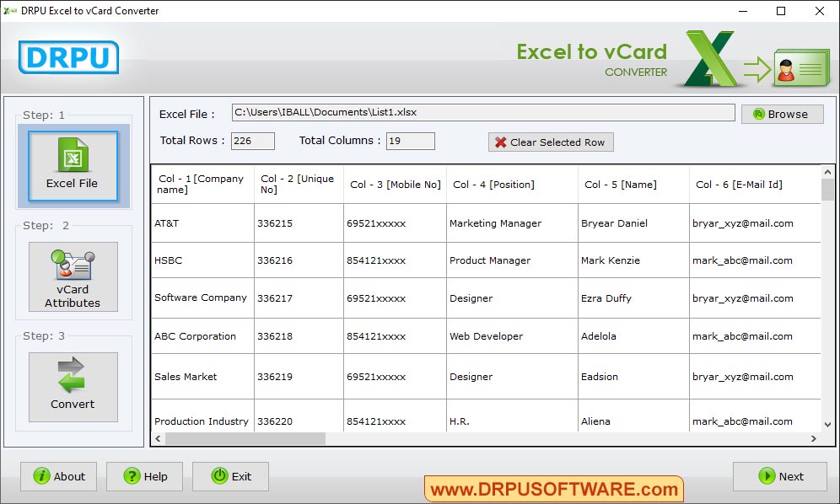The image size is (840, 504).
Task: Click the DRPU logo at top left
Action: (x=67, y=58)
